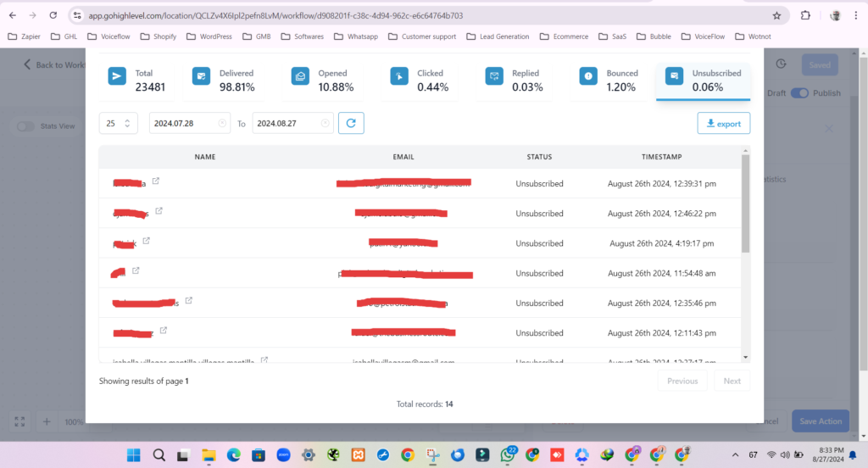Go to the Previous results page
868x468 pixels.
pos(682,381)
